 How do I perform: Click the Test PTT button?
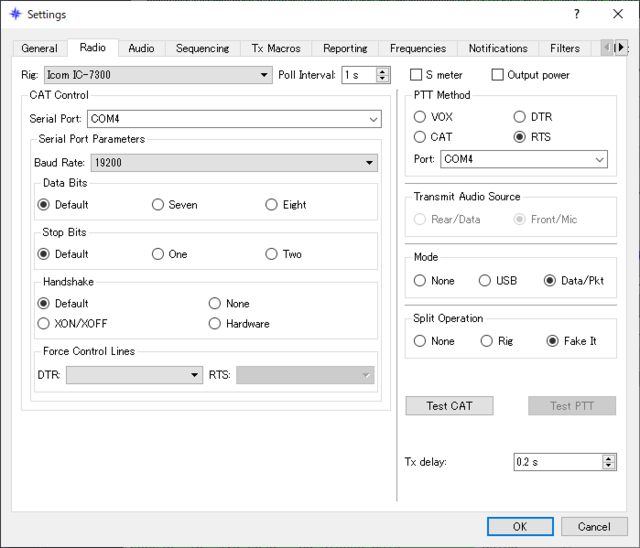tap(572, 406)
